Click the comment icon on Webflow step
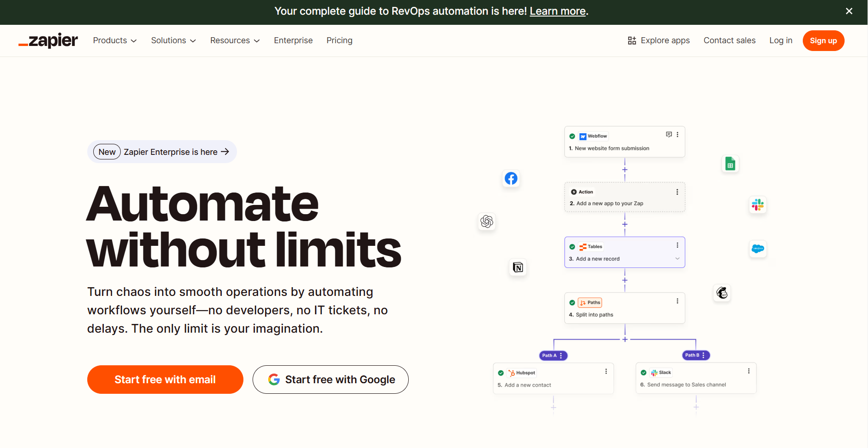This screenshot has height=448, width=868. click(x=669, y=135)
